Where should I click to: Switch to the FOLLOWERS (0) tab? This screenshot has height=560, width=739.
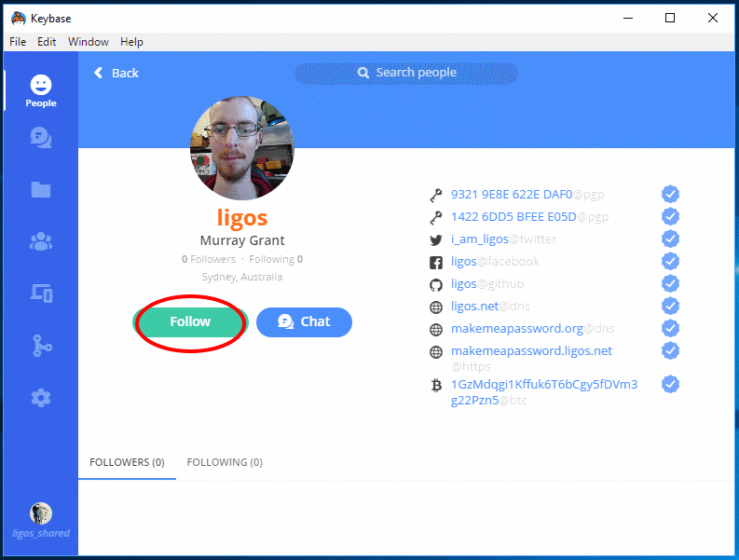click(x=128, y=462)
